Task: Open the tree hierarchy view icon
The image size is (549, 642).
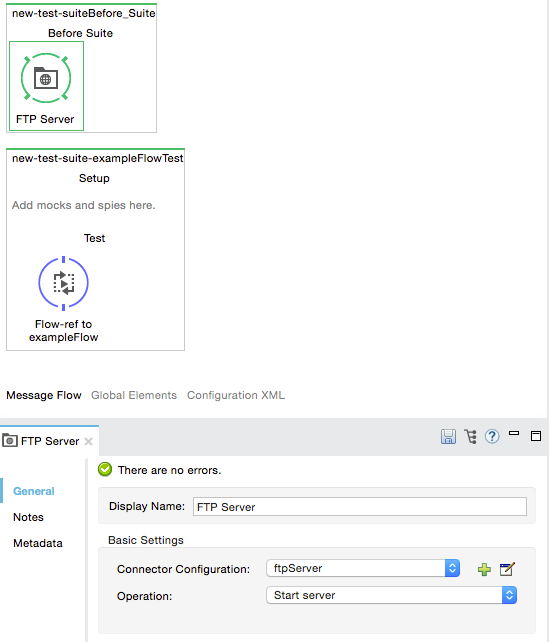Action: (470, 436)
